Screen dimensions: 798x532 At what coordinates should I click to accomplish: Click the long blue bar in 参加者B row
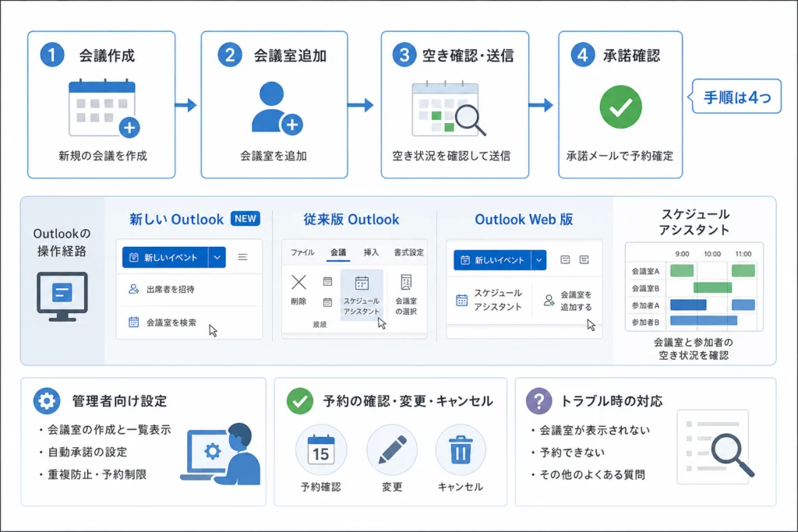point(704,320)
